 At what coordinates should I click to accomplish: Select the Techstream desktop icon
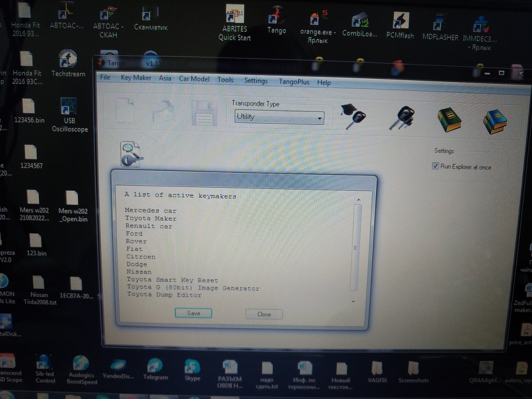(68, 64)
